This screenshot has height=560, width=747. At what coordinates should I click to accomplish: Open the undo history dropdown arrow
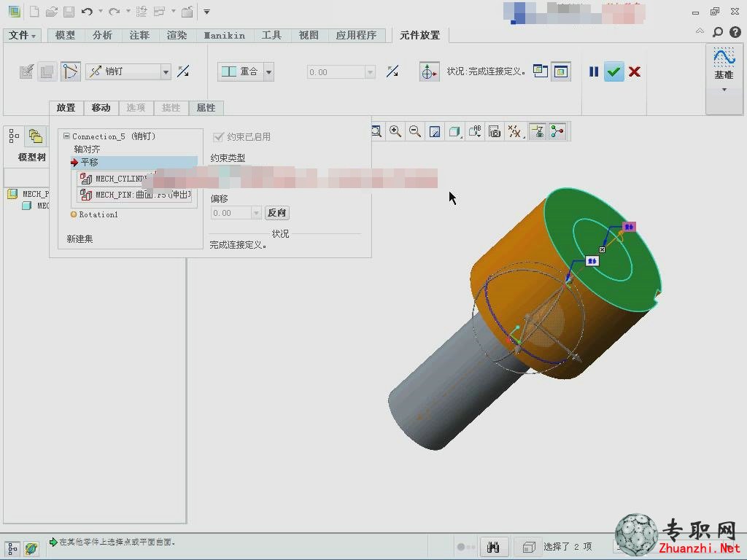[101, 12]
